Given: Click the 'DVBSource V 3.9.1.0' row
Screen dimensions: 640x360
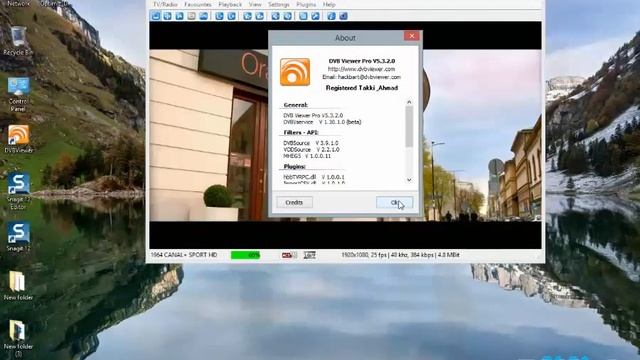Looking at the screenshot, I should pos(311,143).
